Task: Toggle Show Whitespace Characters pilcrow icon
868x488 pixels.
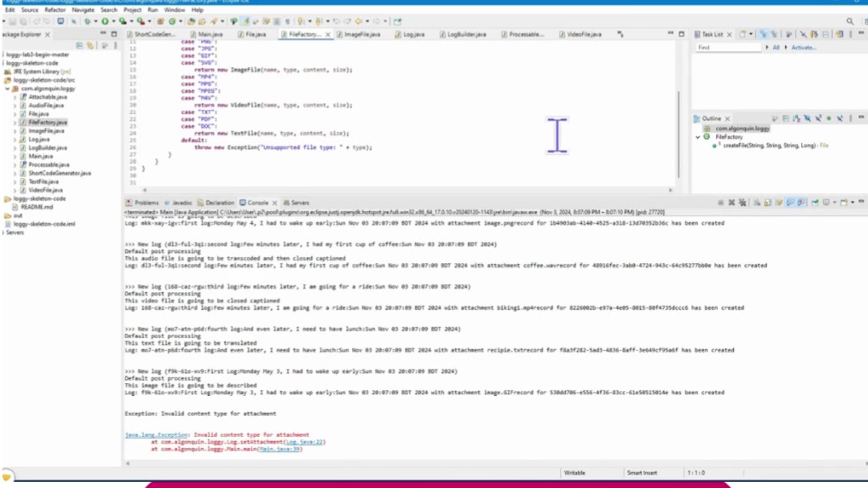Action: [x=288, y=21]
